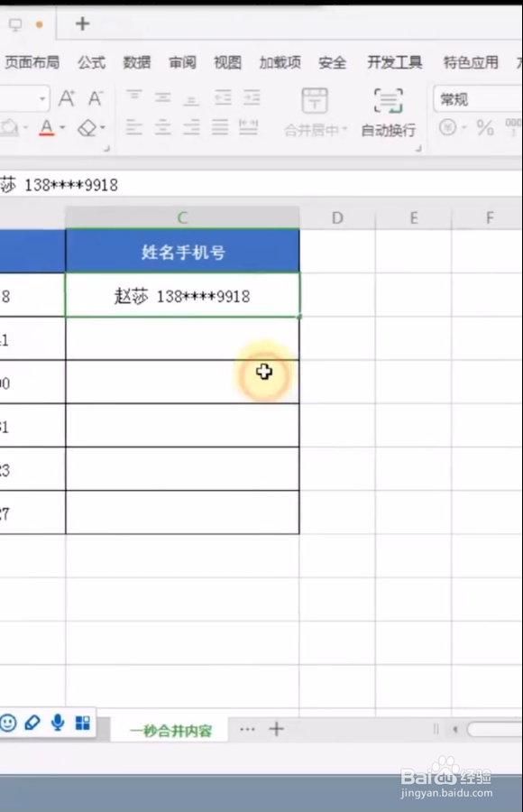Add a new document tab with plus

(x=82, y=23)
